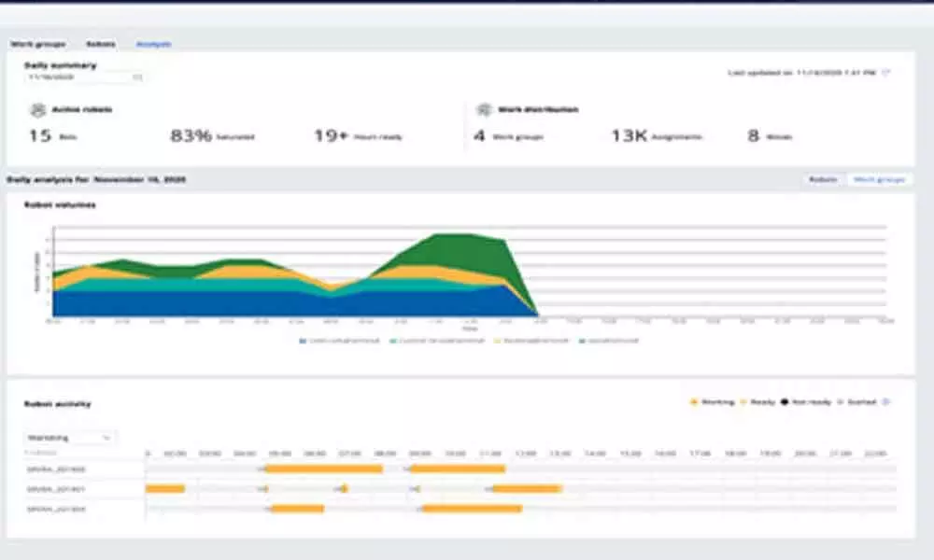934x560 pixels.
Task: Toggle the yellow series in Robot volumes legend
Action: 532,341
